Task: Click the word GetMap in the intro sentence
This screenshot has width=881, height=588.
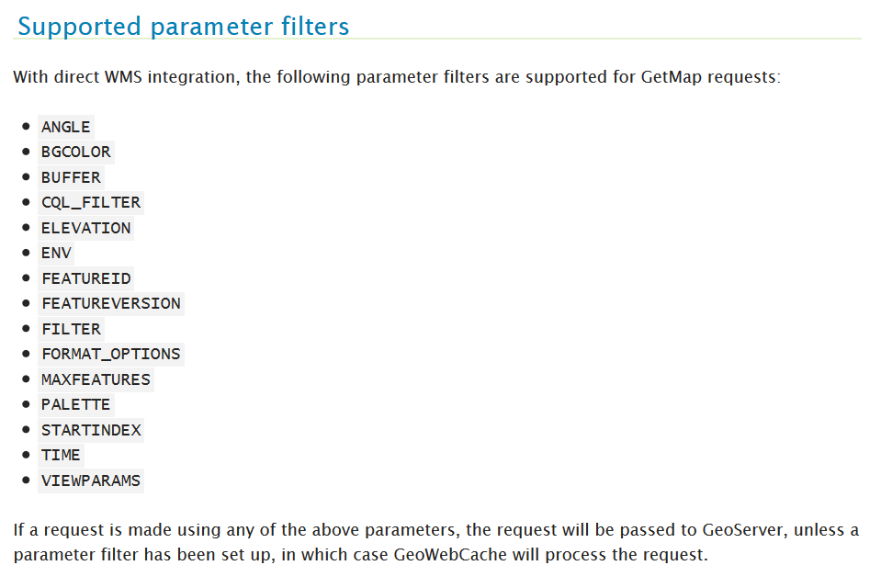Action: [671, 77]
